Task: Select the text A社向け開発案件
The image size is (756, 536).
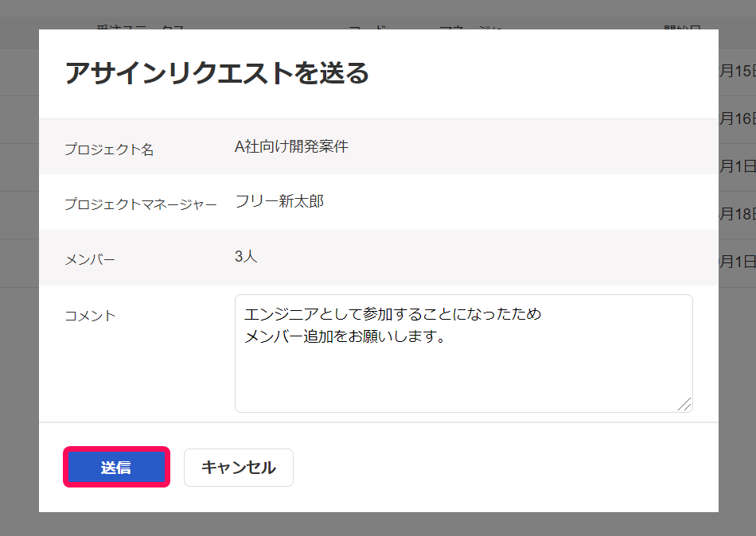Action: click(x=291, y=146)
